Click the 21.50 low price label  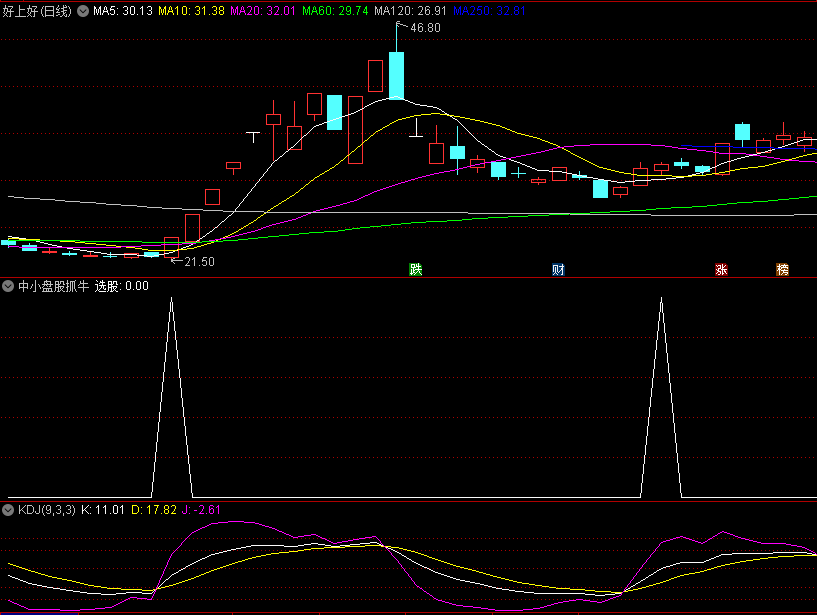[x=199, y=262]
